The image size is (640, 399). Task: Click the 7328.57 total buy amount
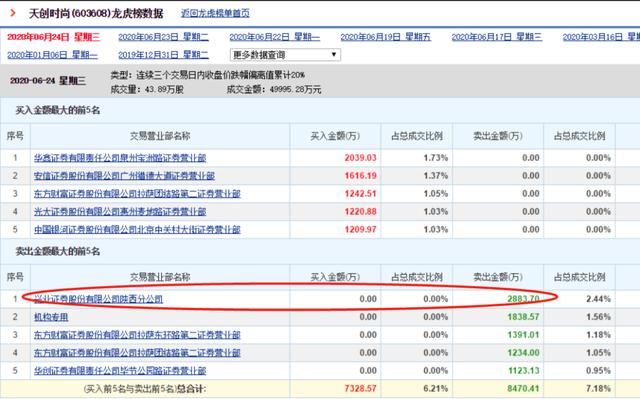(x=360, y=389)
